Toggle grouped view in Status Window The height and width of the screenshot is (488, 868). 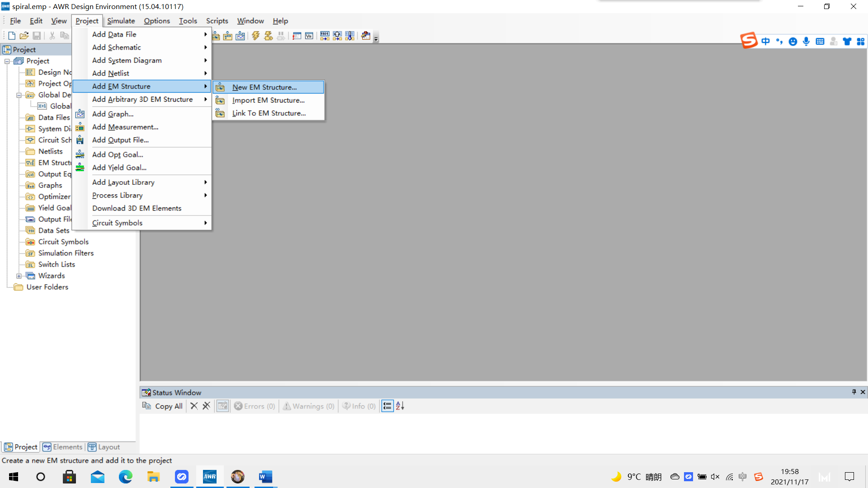click(x=387, y=406)
